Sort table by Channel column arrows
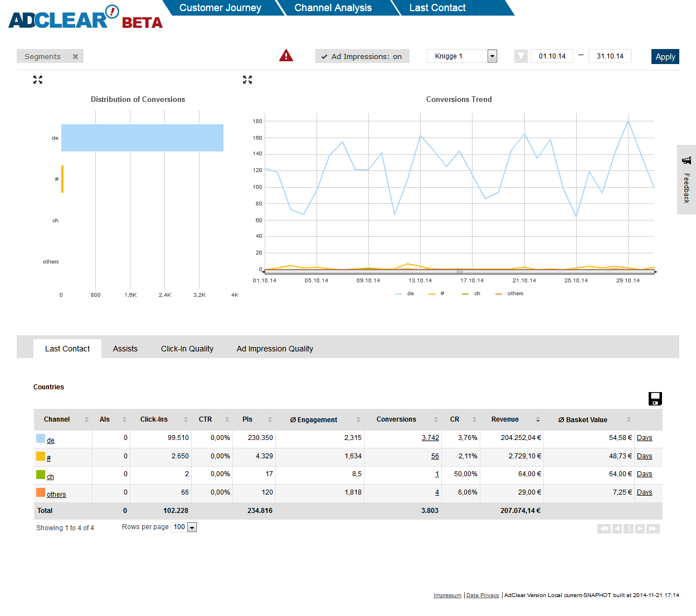The image size is (696, 616). 86,419
